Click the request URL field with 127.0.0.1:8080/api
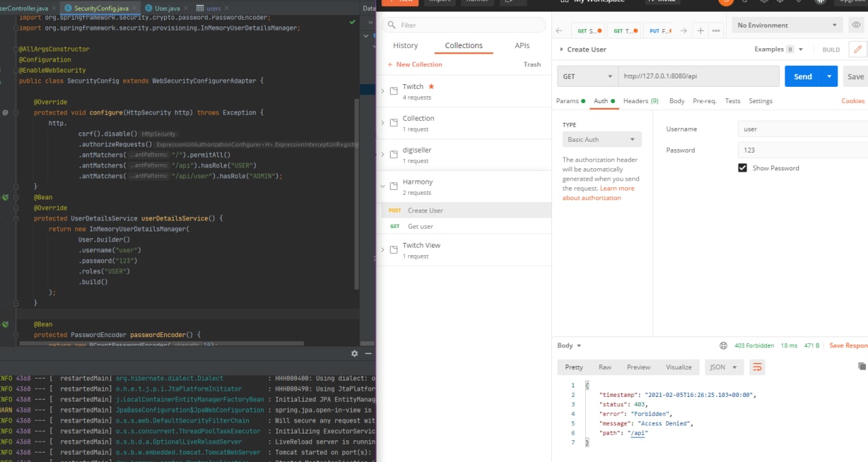This screenshot has height=462, width=868. pyautogui.click(x=698, y=76)
